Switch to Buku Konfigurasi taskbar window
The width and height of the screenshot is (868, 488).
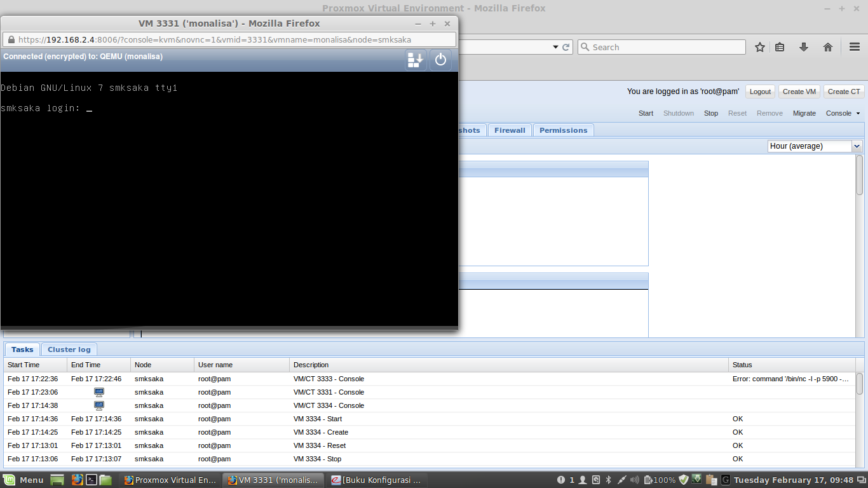click(x=377, y=480)
